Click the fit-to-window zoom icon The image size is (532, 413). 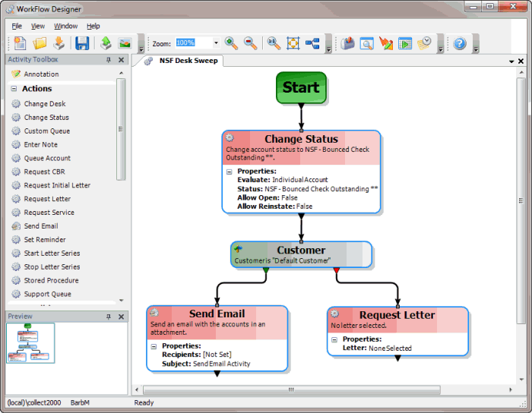pyautogui.click(x=293, y=43)
